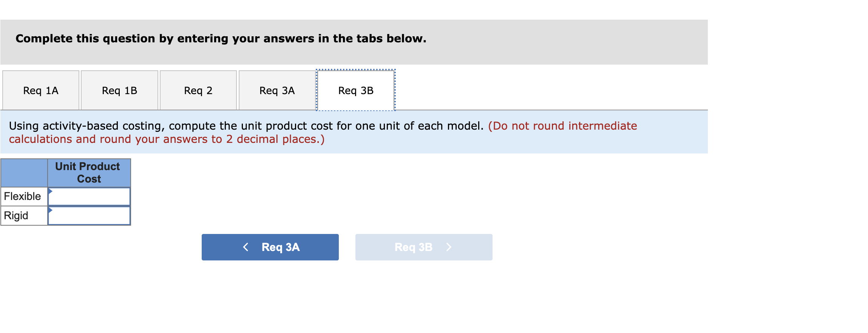Select the currently active Req 3B tab
The width and height of the screenshot is (868, 333).
tap(355, 90)
